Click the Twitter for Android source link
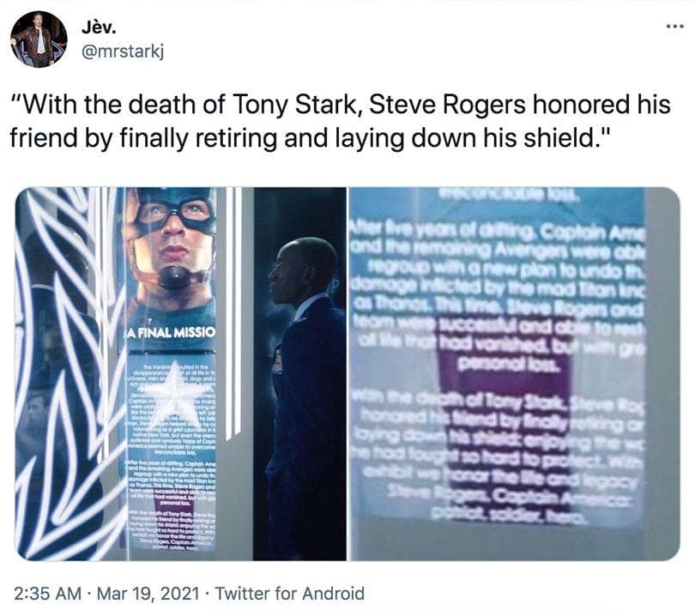The image size is (695, 616). [289, 593]
